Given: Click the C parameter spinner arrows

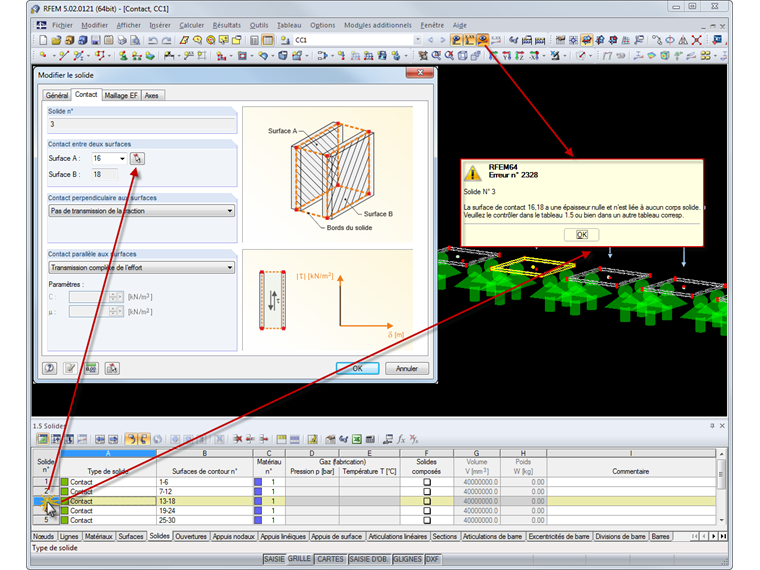Looking at the screenshot, I should tap(113, 297).
